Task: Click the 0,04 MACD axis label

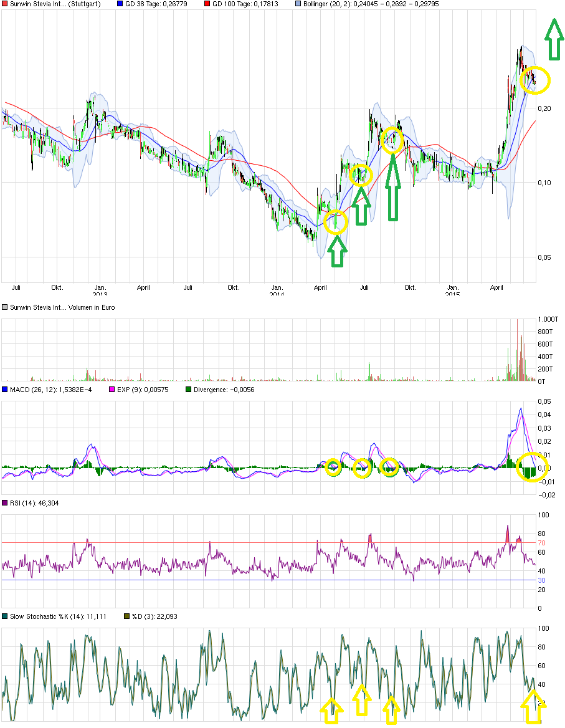Action: (x=544, y=414)
